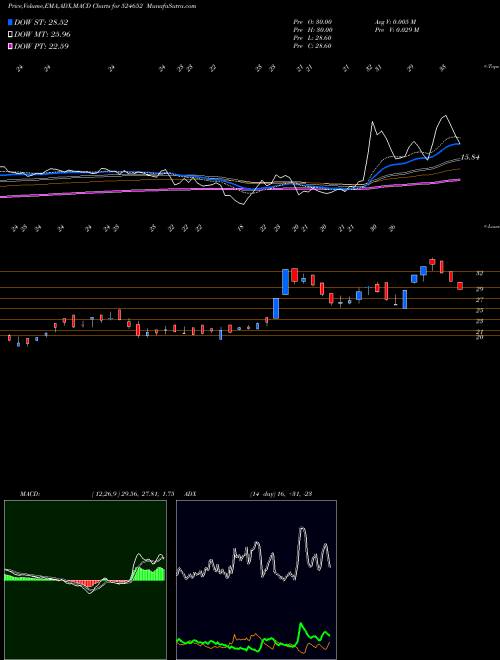Click the blue DOW ST legend swatch

(x=10, y=22)
